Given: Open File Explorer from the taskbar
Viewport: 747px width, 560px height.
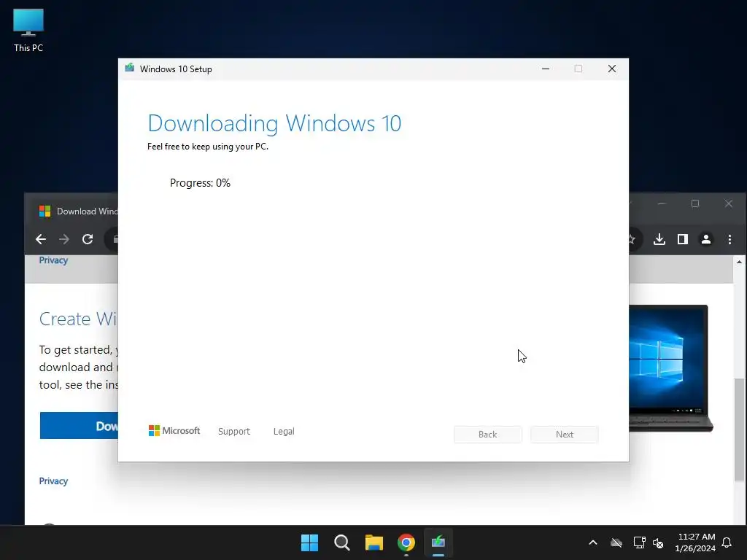Looking at the screenshot, I should tap(374, 542).
